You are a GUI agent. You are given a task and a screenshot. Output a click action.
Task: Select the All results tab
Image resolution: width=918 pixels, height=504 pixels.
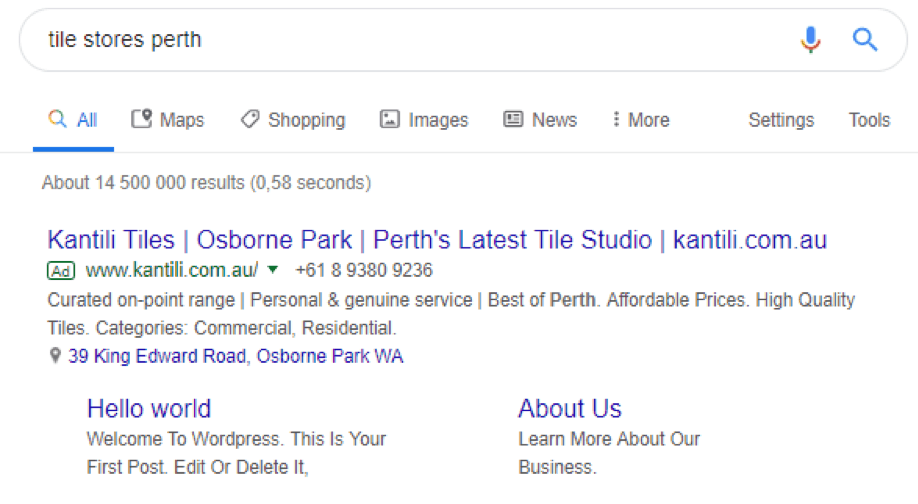(73, 120)
